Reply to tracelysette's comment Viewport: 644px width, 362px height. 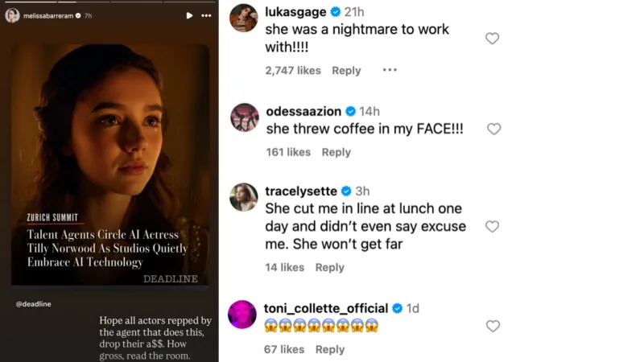(x=329, y=267)
